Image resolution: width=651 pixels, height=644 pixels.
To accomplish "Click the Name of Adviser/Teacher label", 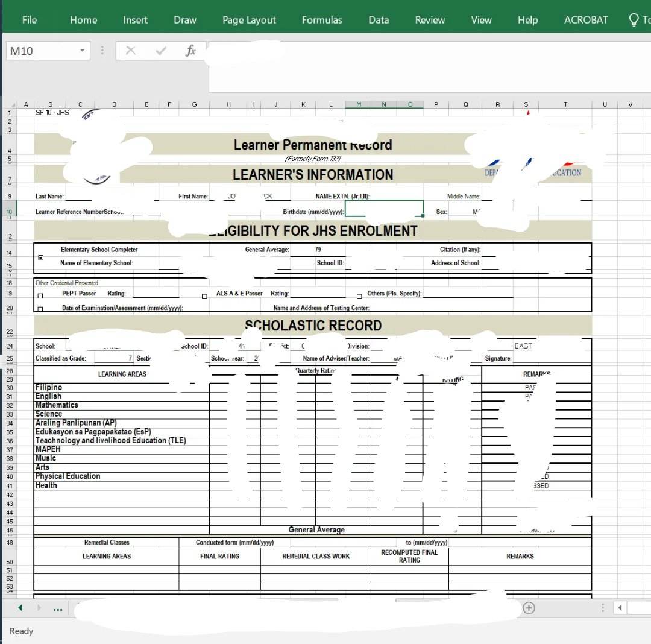I will click(x=336, y=358).
